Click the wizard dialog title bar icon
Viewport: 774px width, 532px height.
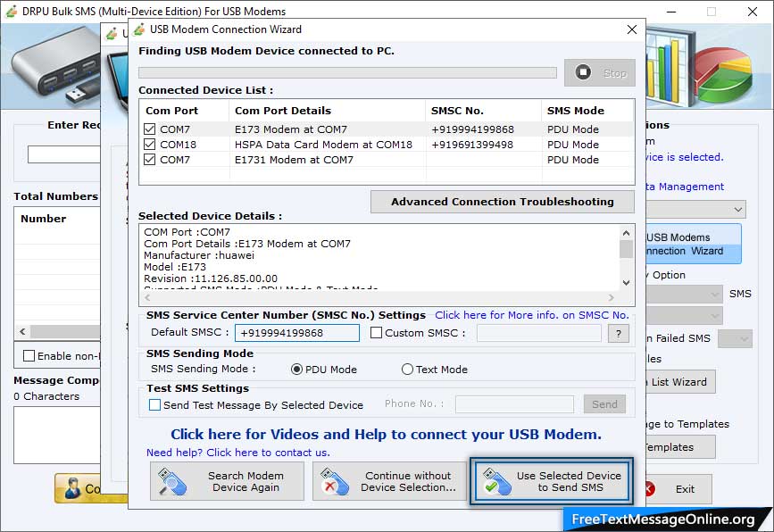[x=139, y=29]
